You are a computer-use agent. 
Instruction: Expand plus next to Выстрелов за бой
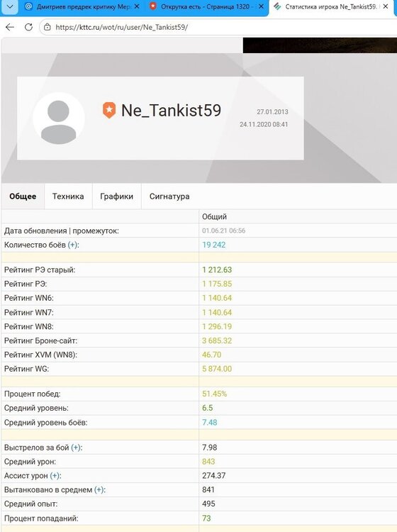77,448
